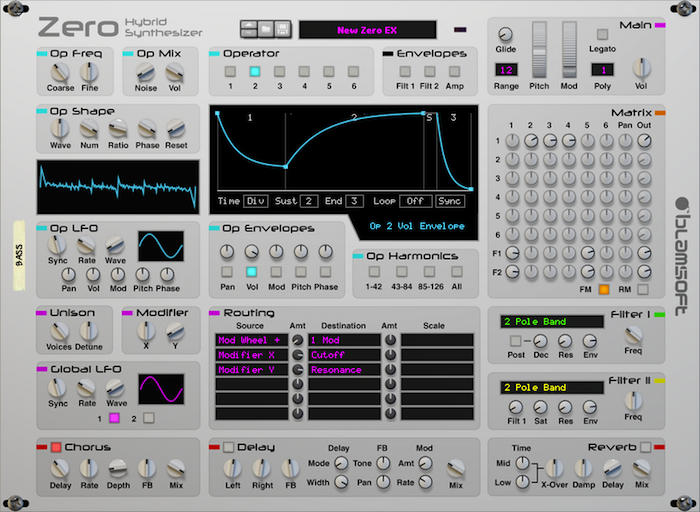The image size is (700, 512).
Task: Open the browse patch folder icon
Action: pos(266,29)
